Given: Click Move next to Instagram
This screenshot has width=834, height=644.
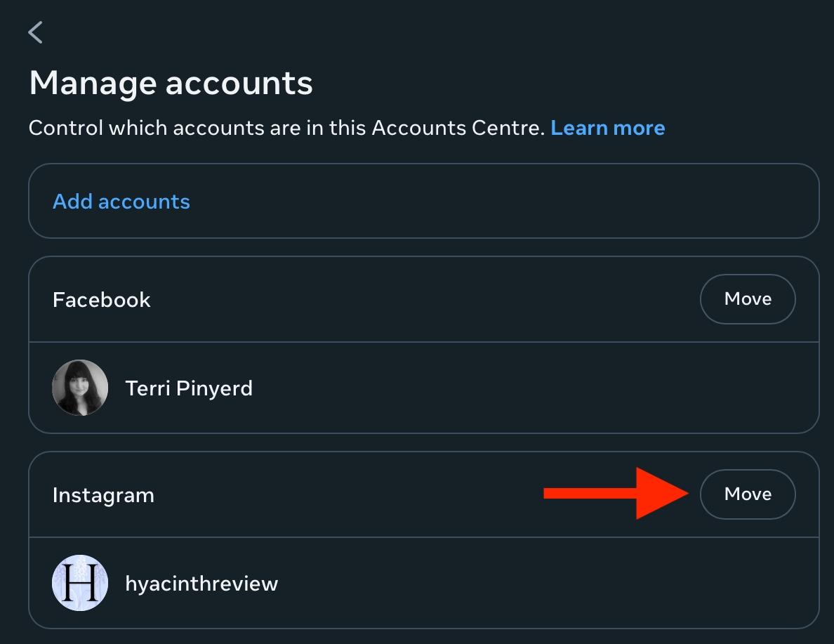Looking at the screenshot, I should click(x=748, y=494).
